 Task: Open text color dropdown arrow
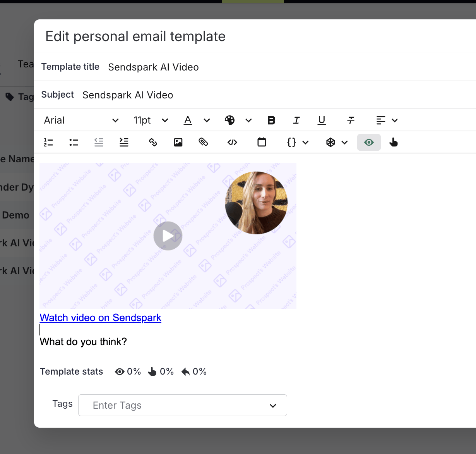[x=207, y=120]
